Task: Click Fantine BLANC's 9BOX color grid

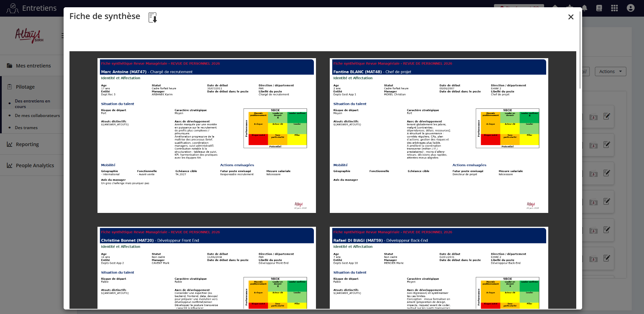Action: pyautogui.click(x=507, y=128)
